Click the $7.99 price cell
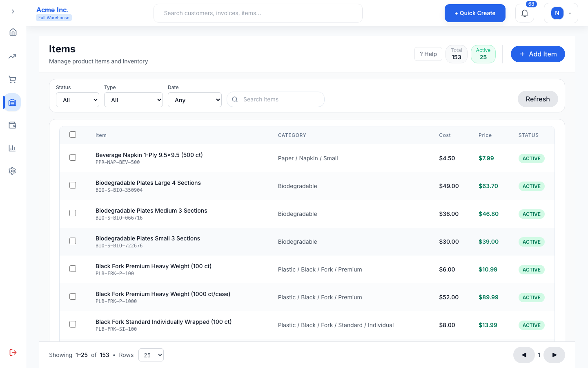 tap(486, 158)
